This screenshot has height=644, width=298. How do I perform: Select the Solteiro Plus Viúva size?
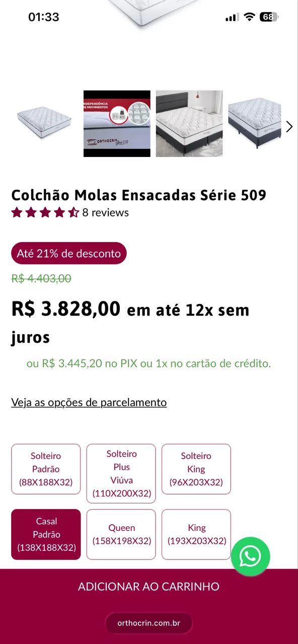pyautogui.click(x=121, y=473)
